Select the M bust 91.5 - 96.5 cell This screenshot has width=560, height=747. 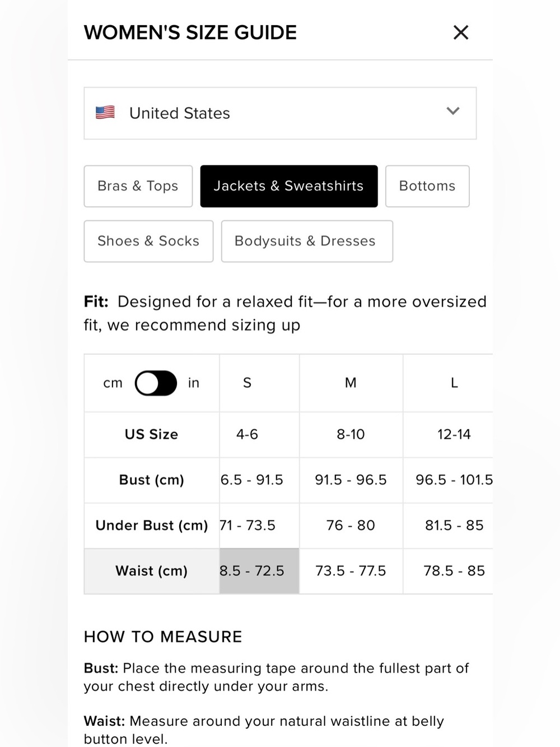[351, 480]
